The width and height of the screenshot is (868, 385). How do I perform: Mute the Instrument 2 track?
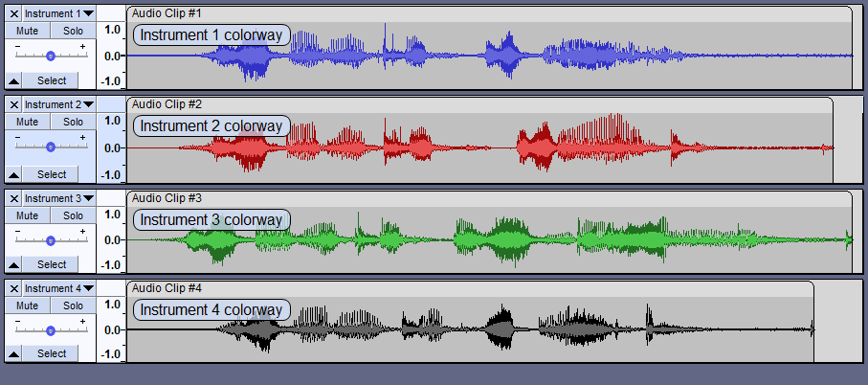[27, 122]
